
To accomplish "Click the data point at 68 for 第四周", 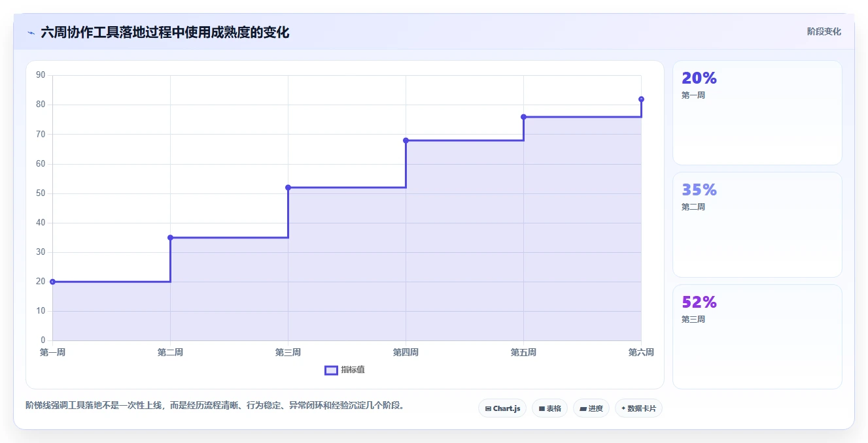I will [x=406, y=140].
